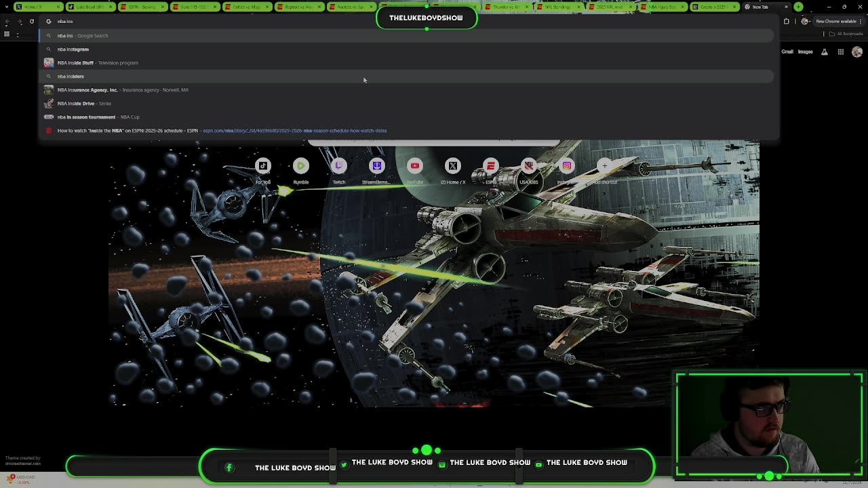Click the Google account avatar on page
The width and height of the screenshot is (868, 488).
click(857, 52)
